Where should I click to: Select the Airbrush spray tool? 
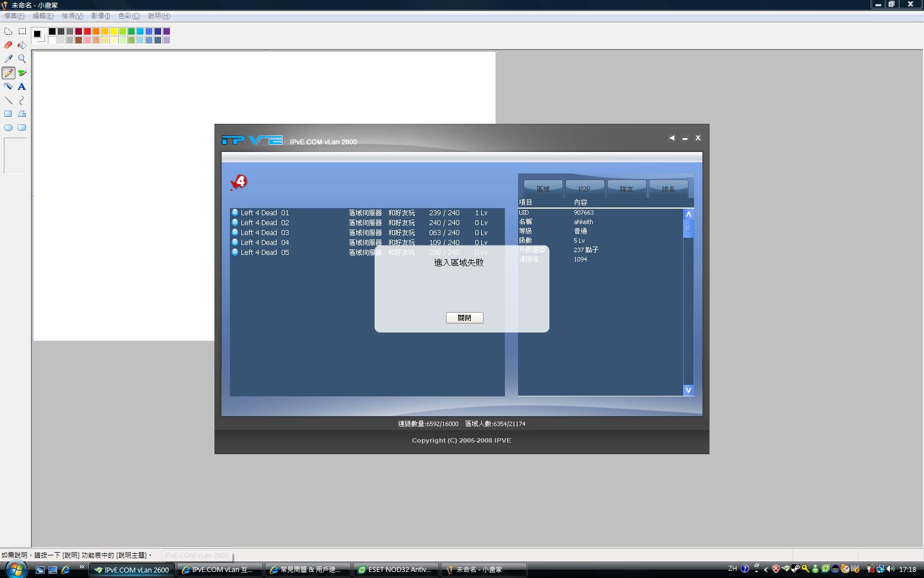coord(8,86)
